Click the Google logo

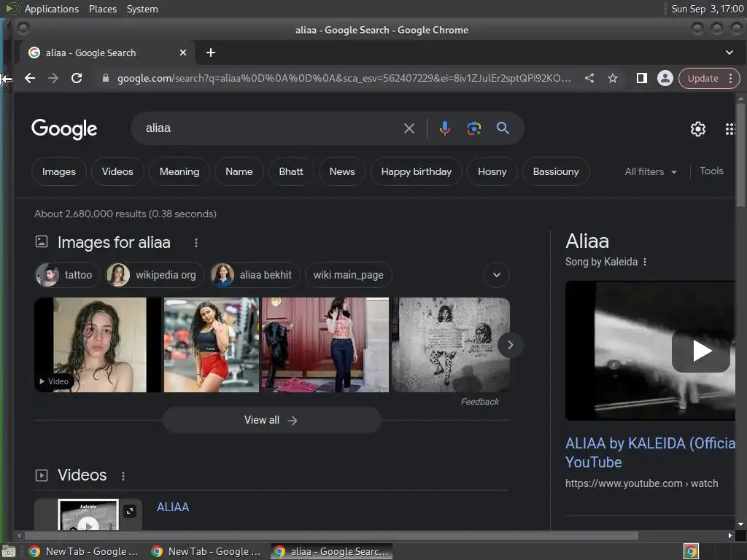[x=64, y=129]
